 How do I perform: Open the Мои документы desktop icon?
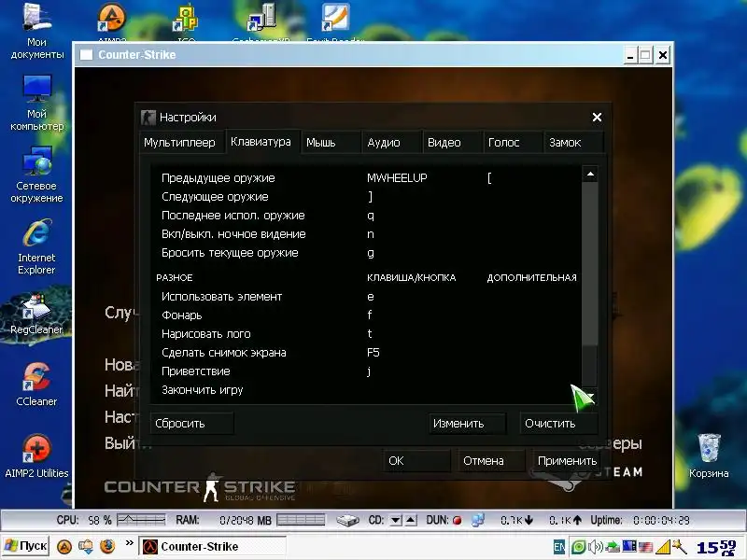click(36, 31)
